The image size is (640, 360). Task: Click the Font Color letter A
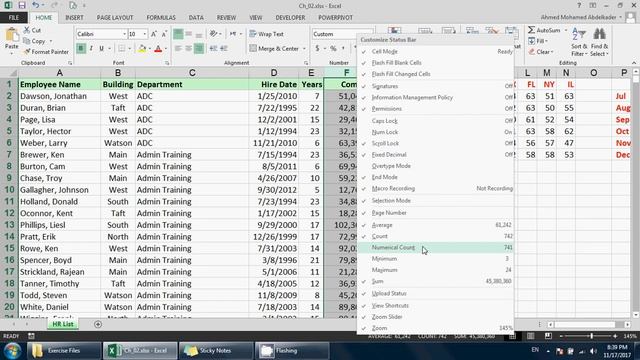tap(158, 49)
